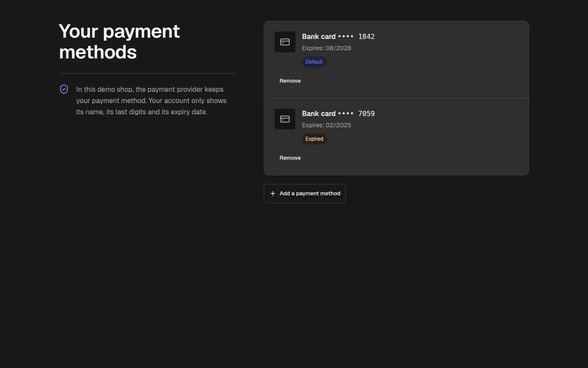Click the payment provider info paragraph
This screenshot has width=588, height=368.
pyautogui.click(x=151, y=100)
